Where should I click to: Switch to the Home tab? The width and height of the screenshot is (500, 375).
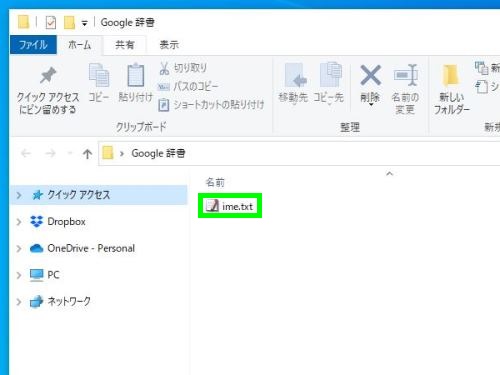click(79, 45)
